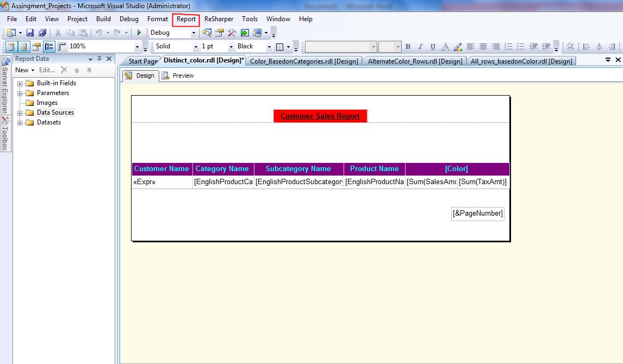Click the Italic formatting icon
This screenshot has height=364, width=623.
coord(420,47)
